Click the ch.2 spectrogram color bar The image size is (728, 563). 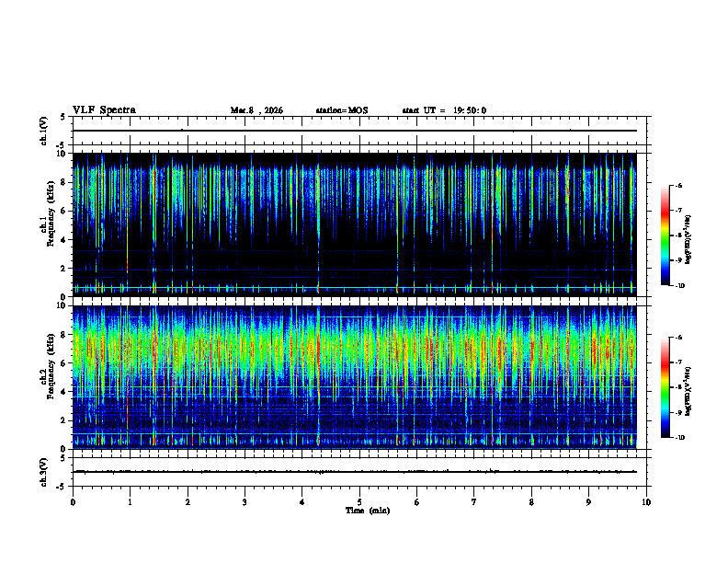coord(665,387)
